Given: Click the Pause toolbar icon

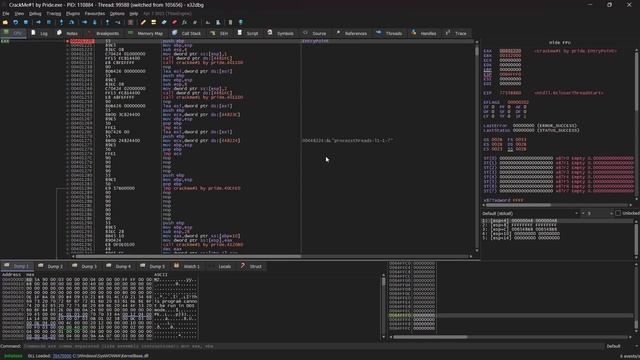Looking at the screenshot, I should click(49, 22).
